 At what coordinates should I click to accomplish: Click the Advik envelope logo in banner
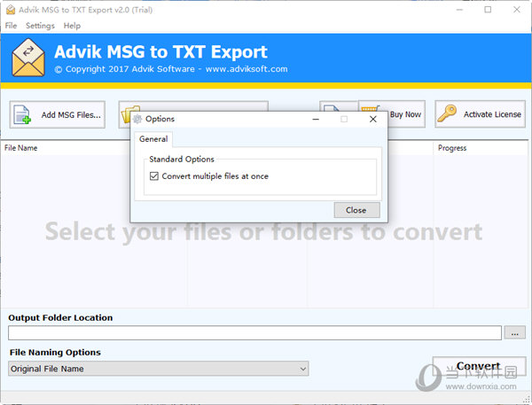point(28,58)
